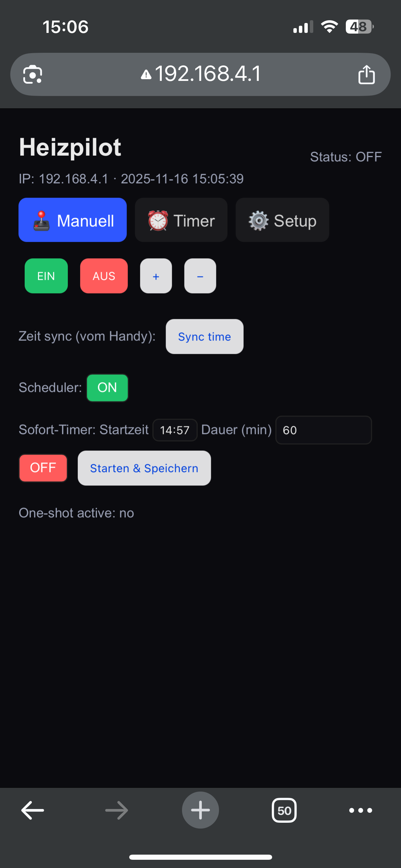The image size is (401, 868).
Task: Toggle the red OFF Sofort-Timer button
Action: 43,468
